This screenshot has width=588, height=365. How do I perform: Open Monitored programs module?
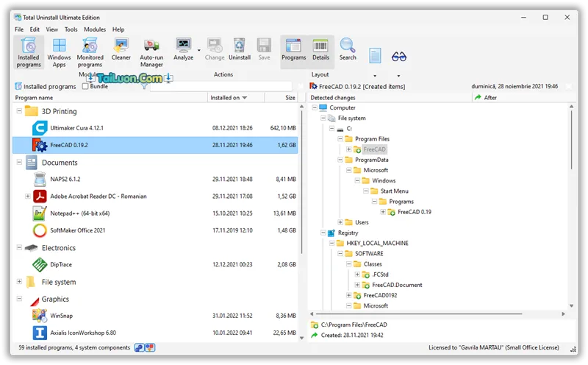click(x=90, y=52)
